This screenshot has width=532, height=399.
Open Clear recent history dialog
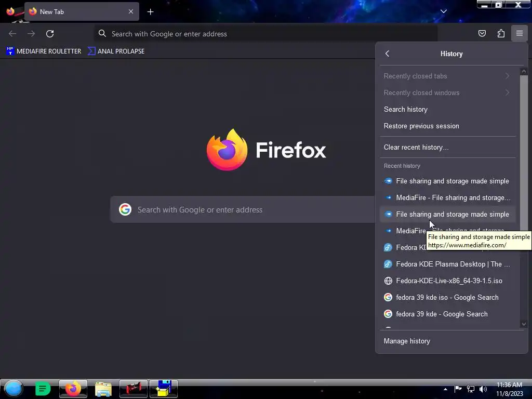(447, 147)
